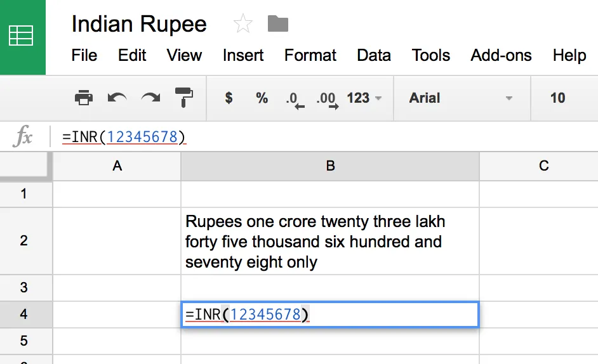
Task: Redo the last action
Action: tap(150, 98)
